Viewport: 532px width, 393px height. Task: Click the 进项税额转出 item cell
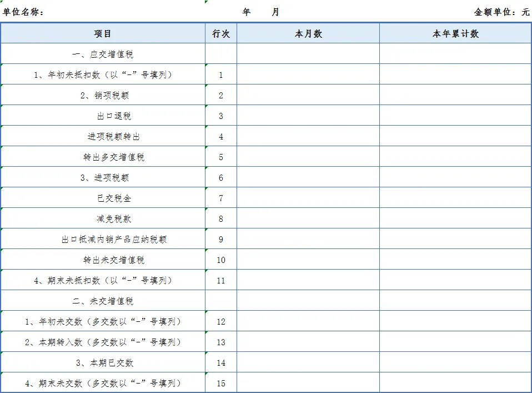tap(103, 136)
